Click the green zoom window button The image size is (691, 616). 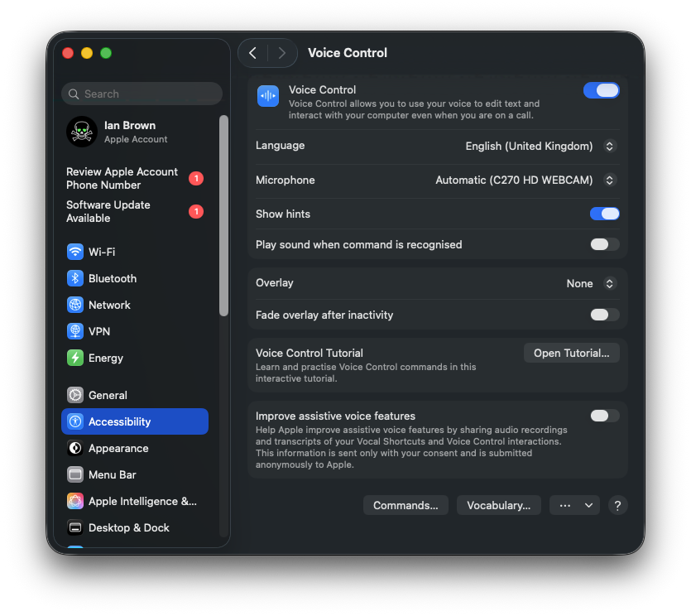(x=106, y=53)
